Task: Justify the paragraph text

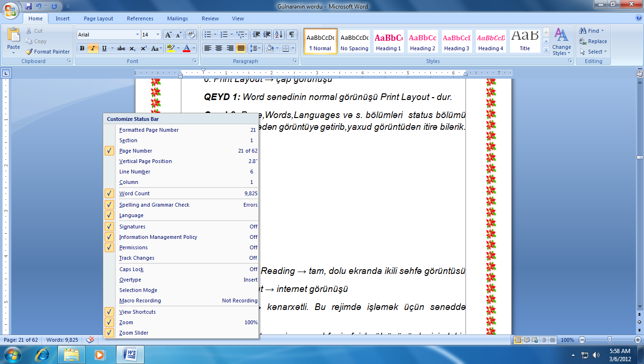Action: point(241,48)
